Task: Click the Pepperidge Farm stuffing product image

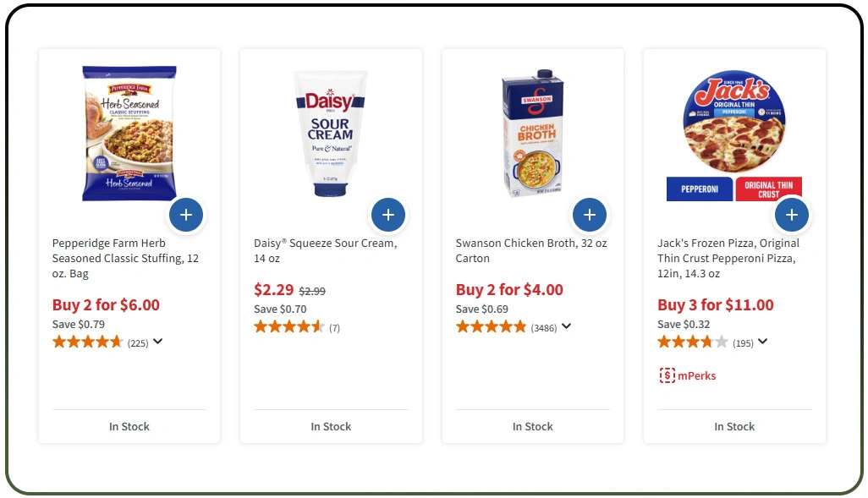Action: click(129, 133)
